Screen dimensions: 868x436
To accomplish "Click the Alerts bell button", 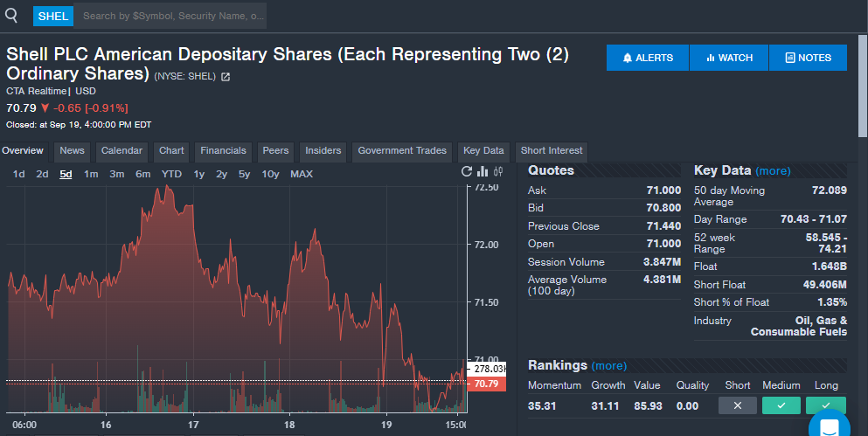I will click(648, 58).
